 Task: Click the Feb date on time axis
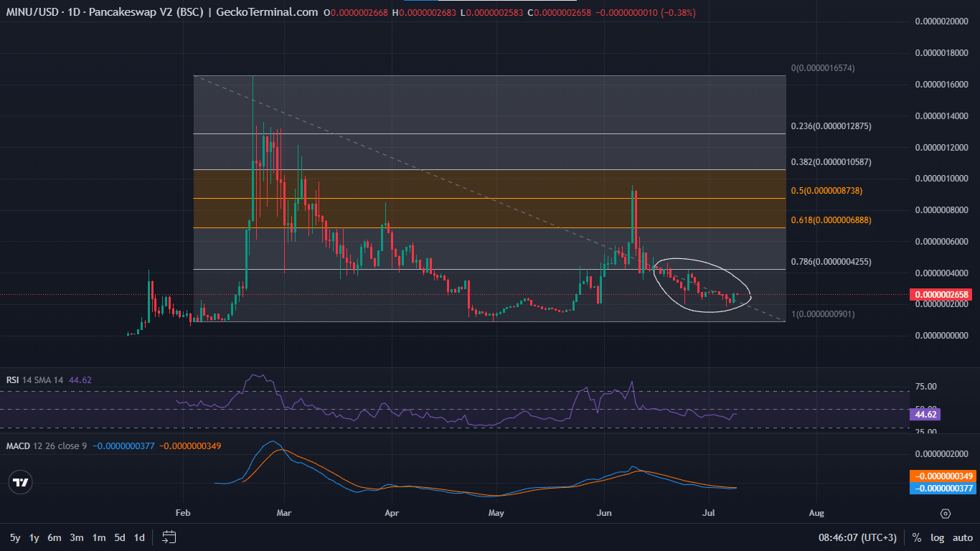tap(183, 514)
